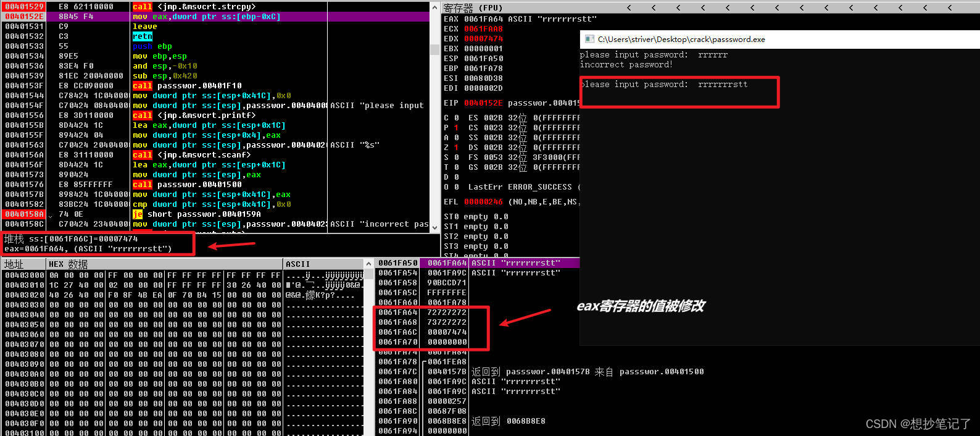Image resolution: width=980 pixels, height=436 pixels.
Task: Click the hex dump pane scroll-up arrow
Action: click(368, 264)
